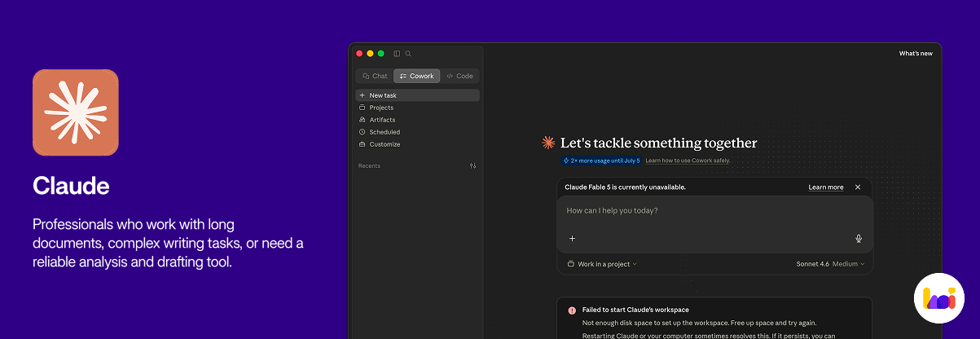Open Learn how to use Cowork safely
980x339 pixels.
click(x=688, y=161)
